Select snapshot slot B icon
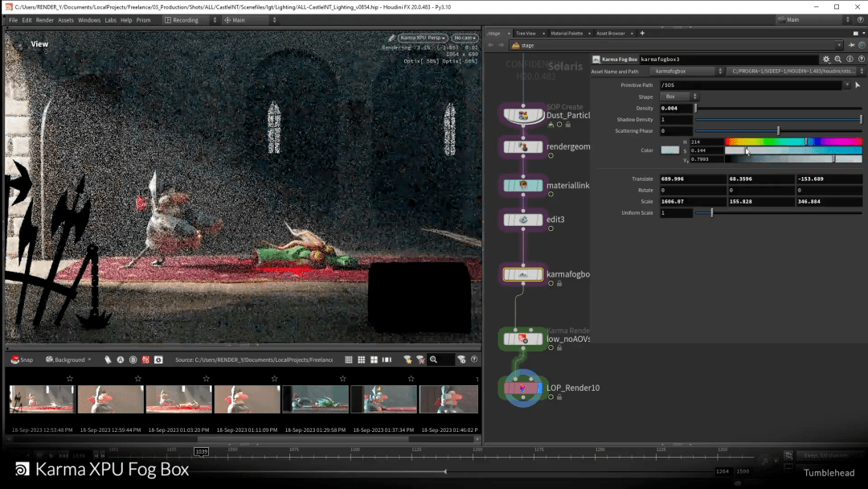 [133, 360]
